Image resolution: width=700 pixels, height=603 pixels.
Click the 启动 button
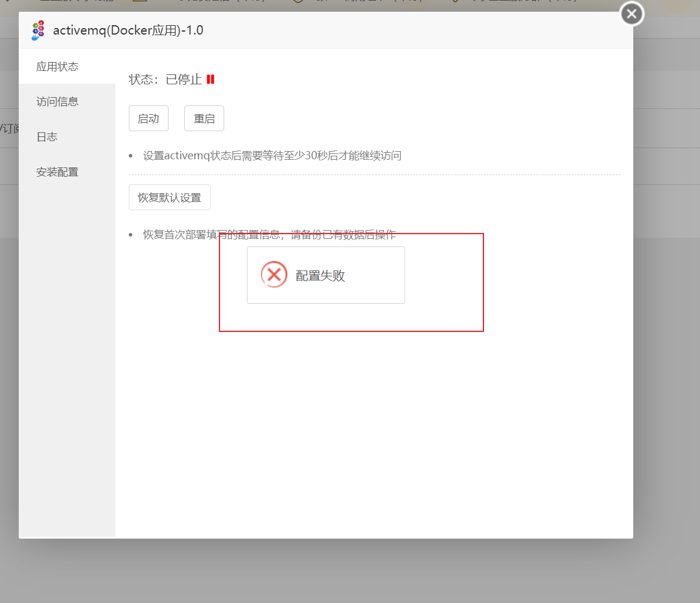click(149, 118)
